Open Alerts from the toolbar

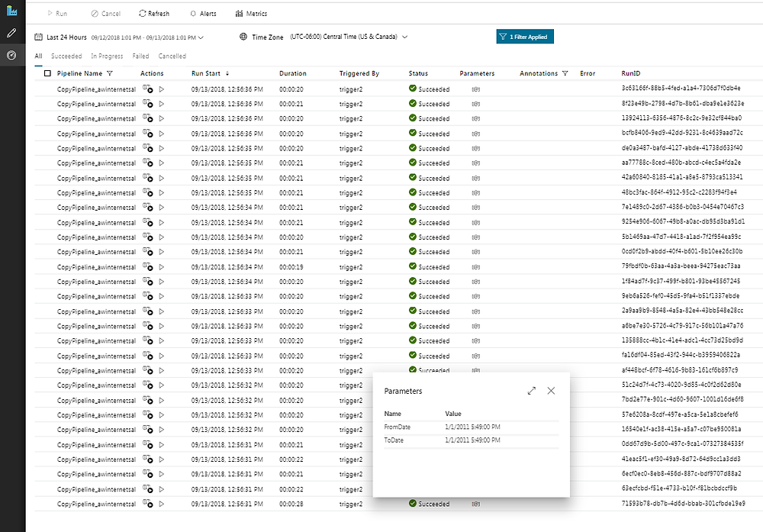pos(203,14)
